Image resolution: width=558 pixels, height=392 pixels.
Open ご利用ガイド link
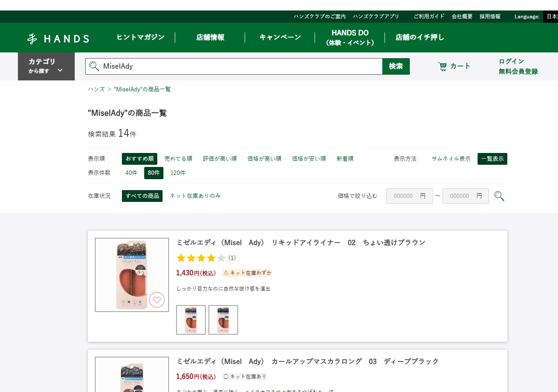(x=429, y=17)
